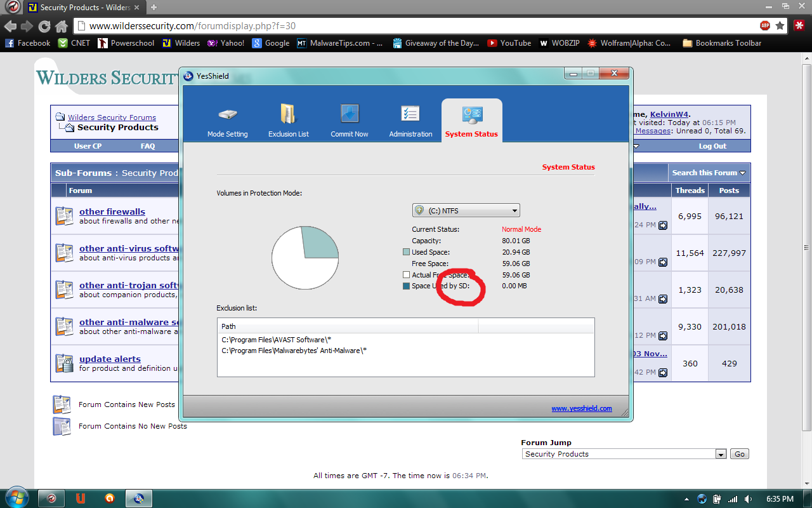
Task: Click the browser Back arrow
Action: [10, 26]
